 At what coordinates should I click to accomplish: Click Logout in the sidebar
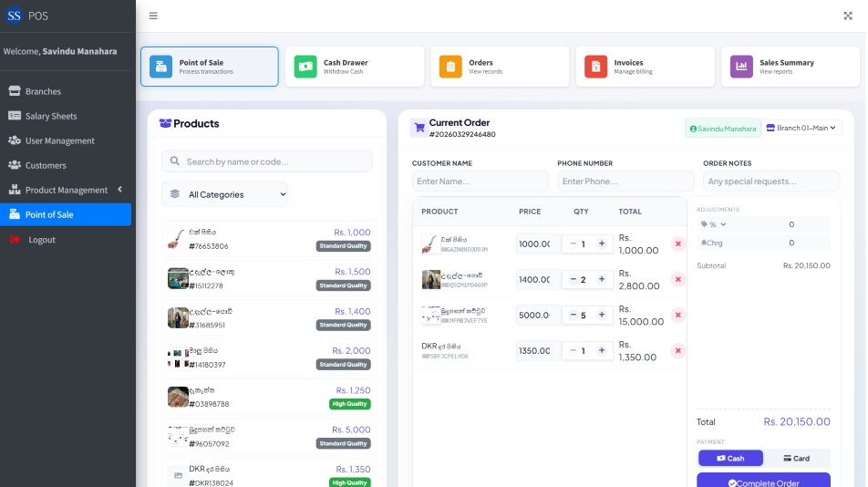pos(41,240)
